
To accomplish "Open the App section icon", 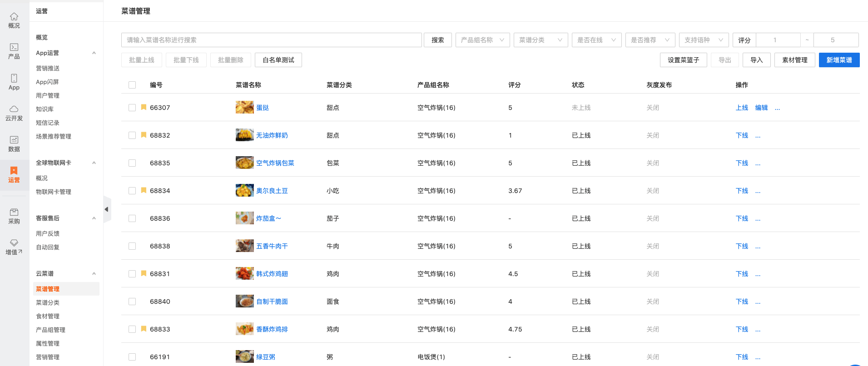I will [x=14, y=82].
